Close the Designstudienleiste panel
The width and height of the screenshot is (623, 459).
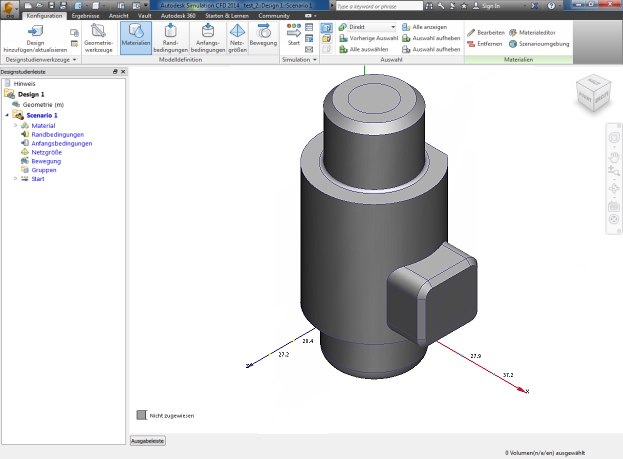click(123, 72)
